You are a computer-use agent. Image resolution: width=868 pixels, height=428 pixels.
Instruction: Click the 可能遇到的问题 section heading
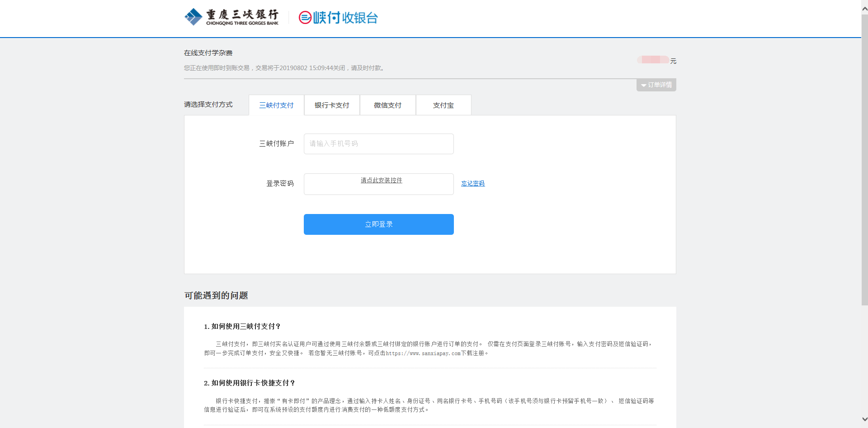click(x=216, y=295)
